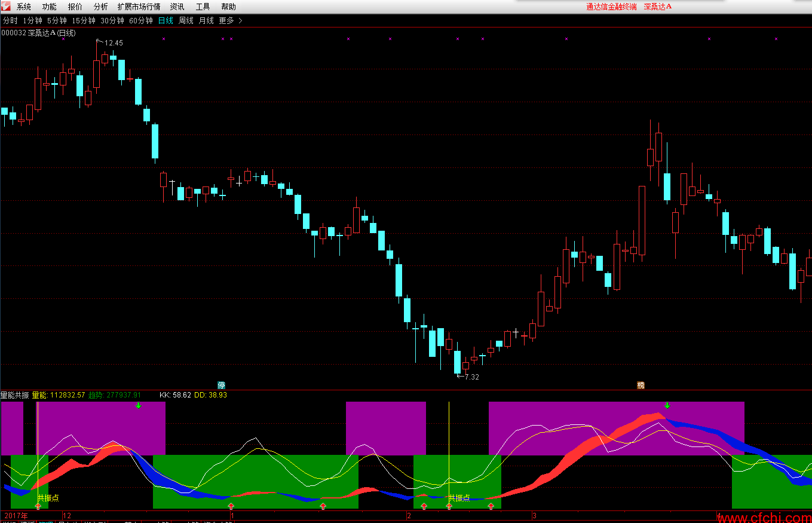The height and width of the screenshot is (523, 812).
Task: Click the month 12 date axis label
Action: tap(67, 515)
